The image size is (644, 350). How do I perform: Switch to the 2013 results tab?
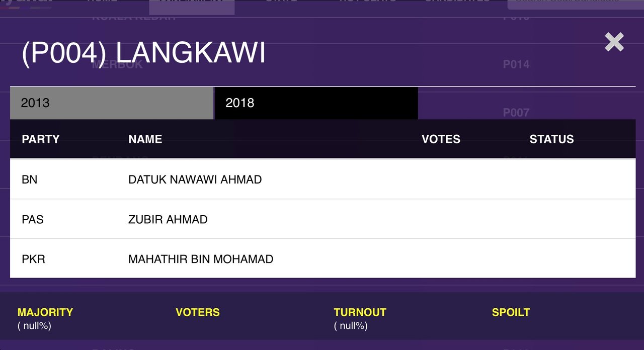[111, 103]
